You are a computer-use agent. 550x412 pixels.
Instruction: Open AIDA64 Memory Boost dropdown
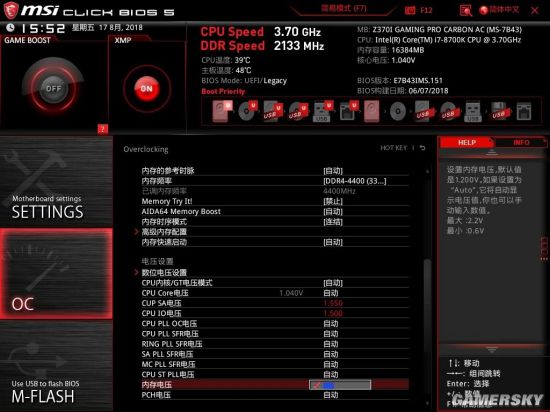tap(333, 211)
